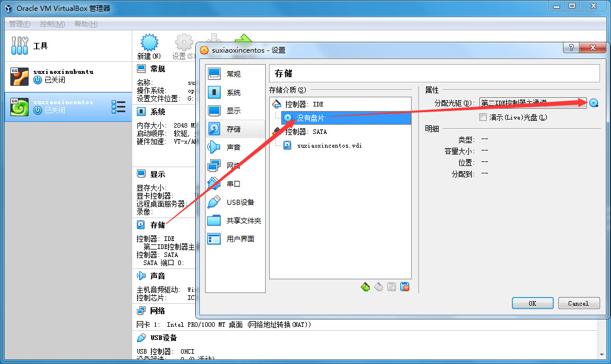The height and width of the screenshot is (364, 611).
Task: Click the remove controller icon
Action: [x=379, y=287]
